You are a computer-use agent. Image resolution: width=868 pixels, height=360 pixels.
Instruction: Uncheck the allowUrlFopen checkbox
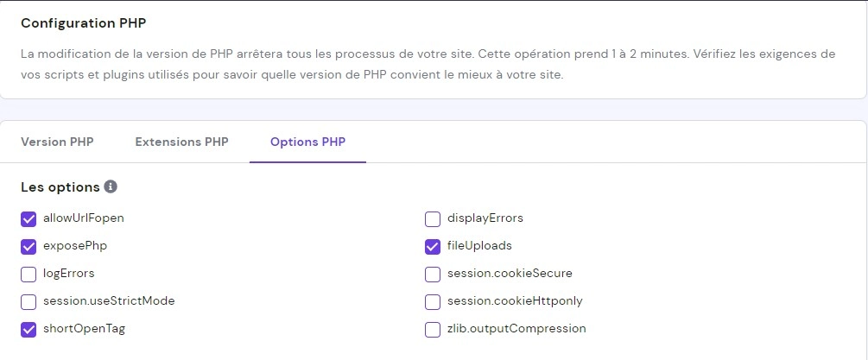point(29,218)
